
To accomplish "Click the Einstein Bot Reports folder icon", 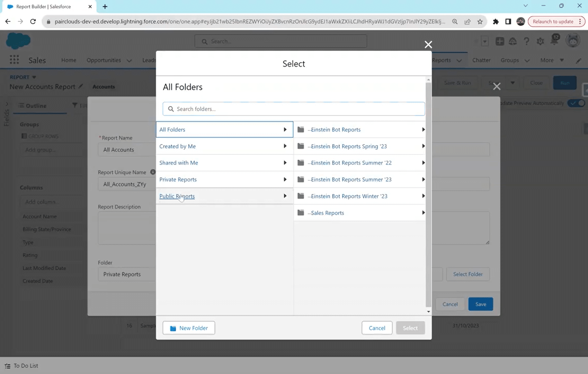I will click(x=301, y=130).
